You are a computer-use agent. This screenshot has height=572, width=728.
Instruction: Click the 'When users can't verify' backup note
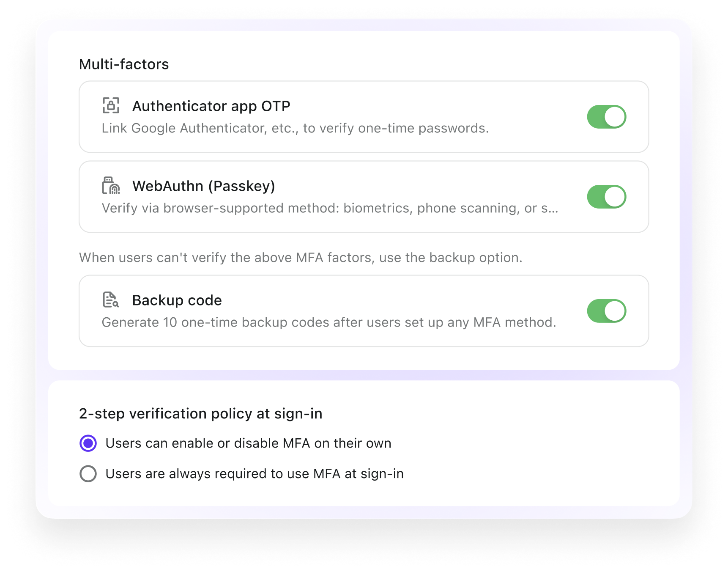point(301,258)
